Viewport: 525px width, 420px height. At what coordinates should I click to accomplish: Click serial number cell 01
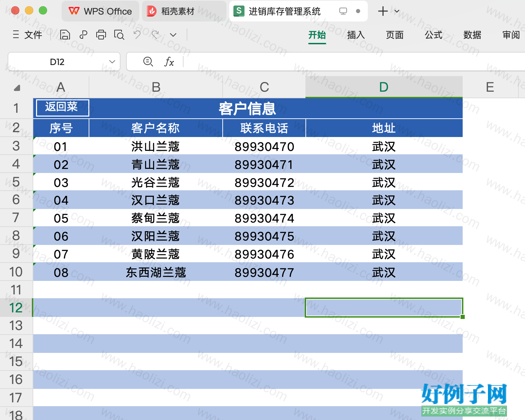click(61, 147)
